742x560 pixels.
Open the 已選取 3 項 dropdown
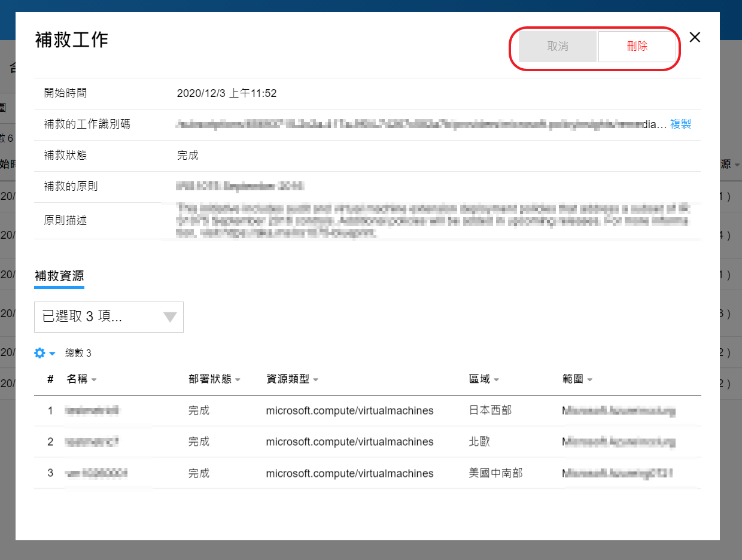point(109,317)
